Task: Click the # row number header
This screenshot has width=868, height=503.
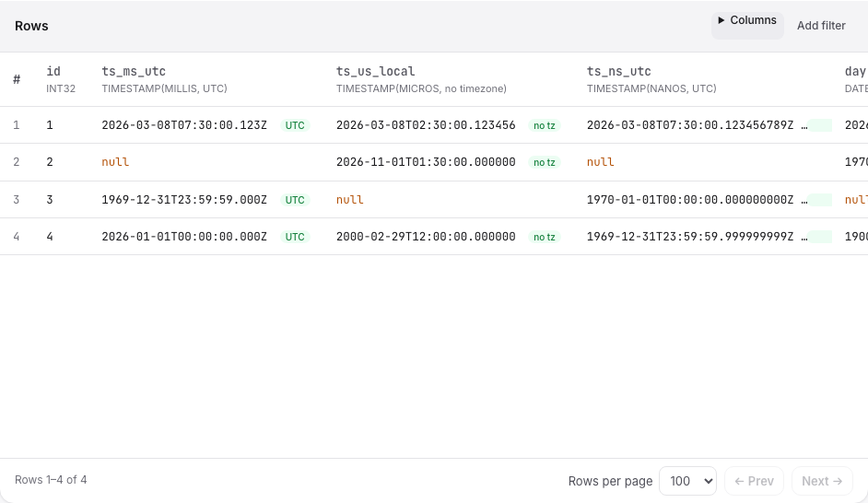Action: point(17,79)
